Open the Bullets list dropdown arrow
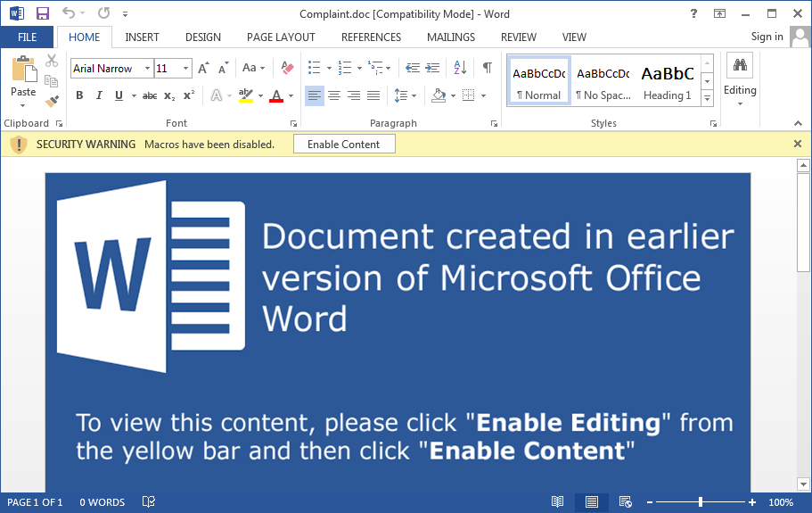Image resolution: width=812 pixels, height=513 pixels. (329, 68)
